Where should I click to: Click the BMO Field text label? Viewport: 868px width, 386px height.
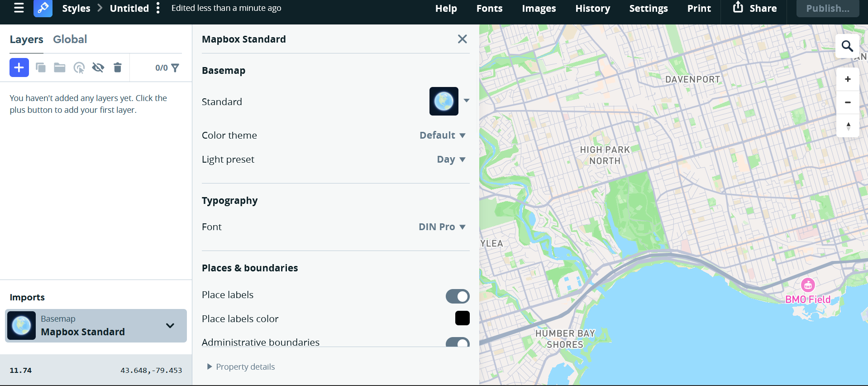pos(808,299)
